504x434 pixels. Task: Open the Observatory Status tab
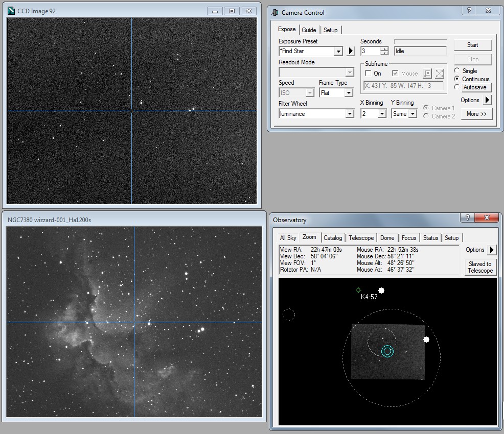(431, 238)
